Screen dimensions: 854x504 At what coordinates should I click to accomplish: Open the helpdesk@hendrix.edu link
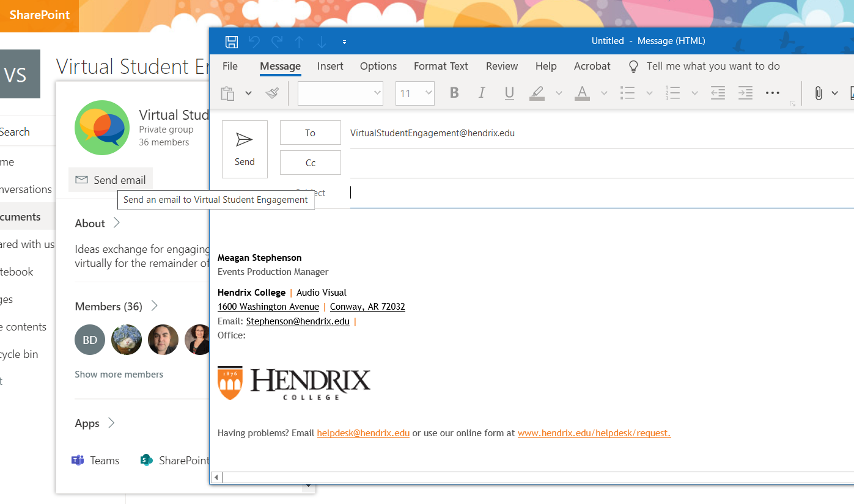tap(363, 433)
